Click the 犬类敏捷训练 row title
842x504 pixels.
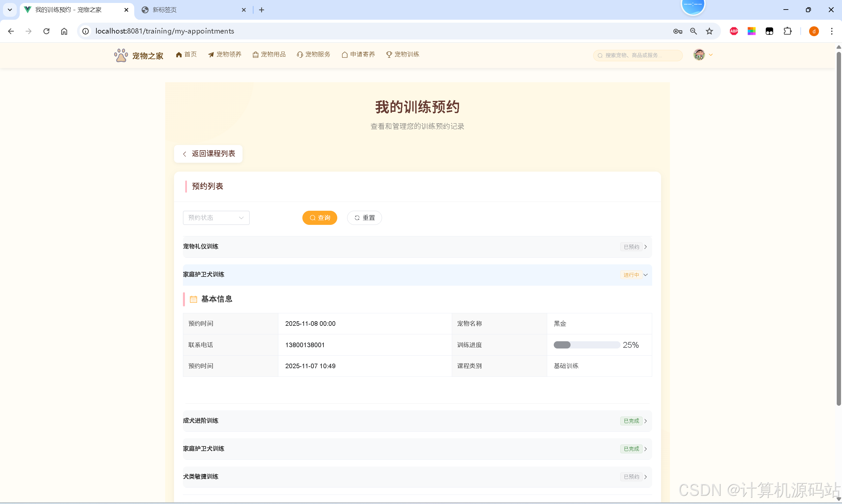(x=200, y=477)
